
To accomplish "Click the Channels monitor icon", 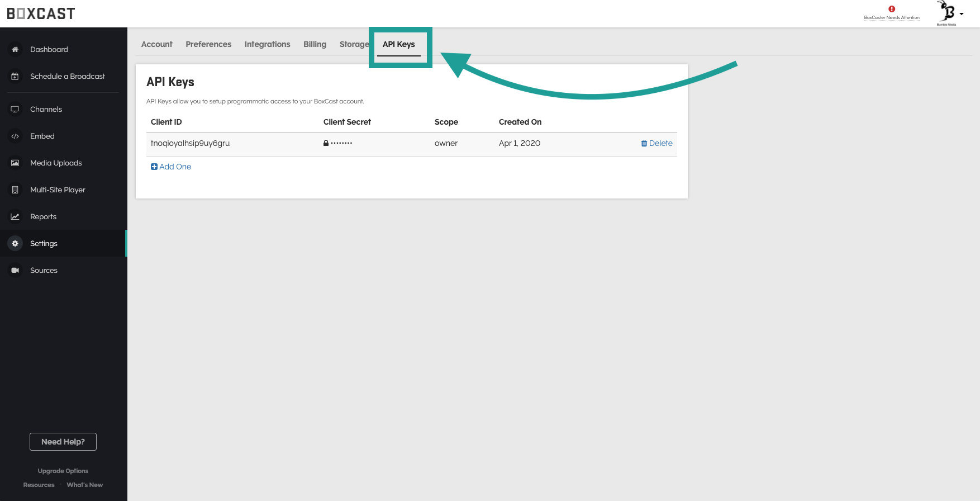I will point(15,110).
